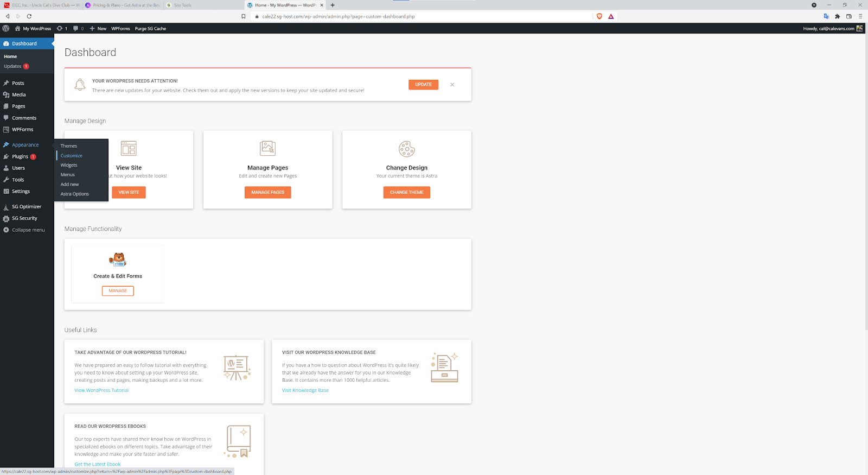
Task: Click the WPForms bear mascot icon
Action: pos(118,259)
